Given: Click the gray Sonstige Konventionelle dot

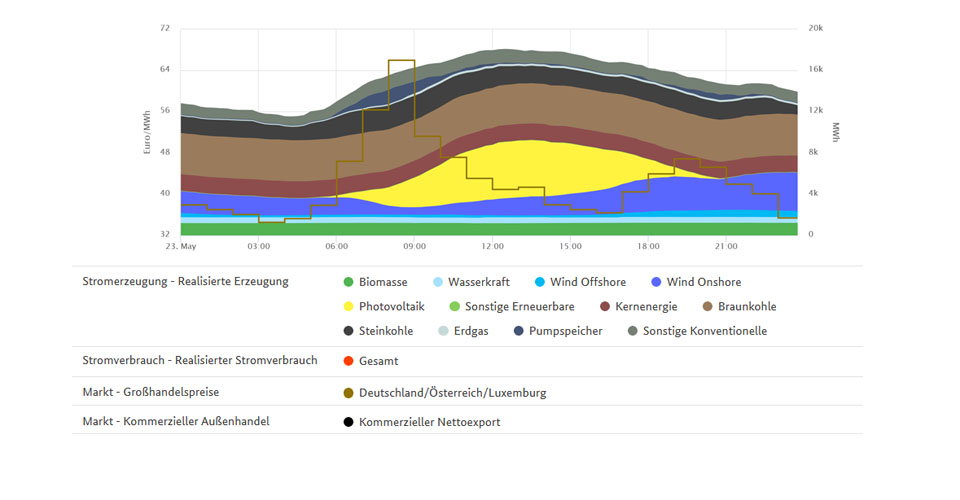Looking at the screenshot, I should click(x=632, y=331).
